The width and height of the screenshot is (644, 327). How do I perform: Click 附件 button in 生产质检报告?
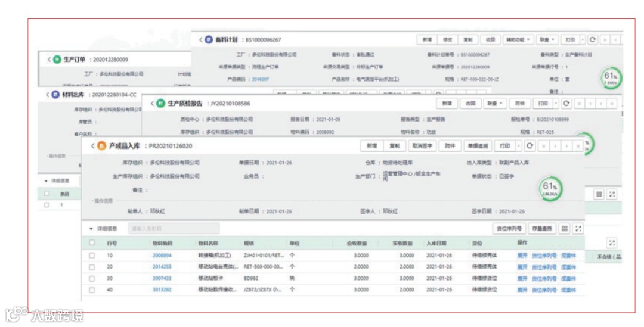pyautogui.click(x=521, y=104)
